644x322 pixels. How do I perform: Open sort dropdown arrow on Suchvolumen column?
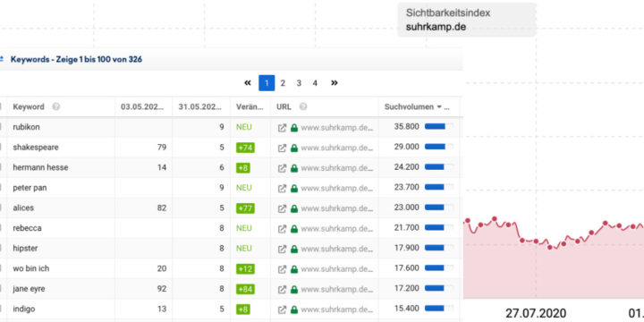point(438,106)
